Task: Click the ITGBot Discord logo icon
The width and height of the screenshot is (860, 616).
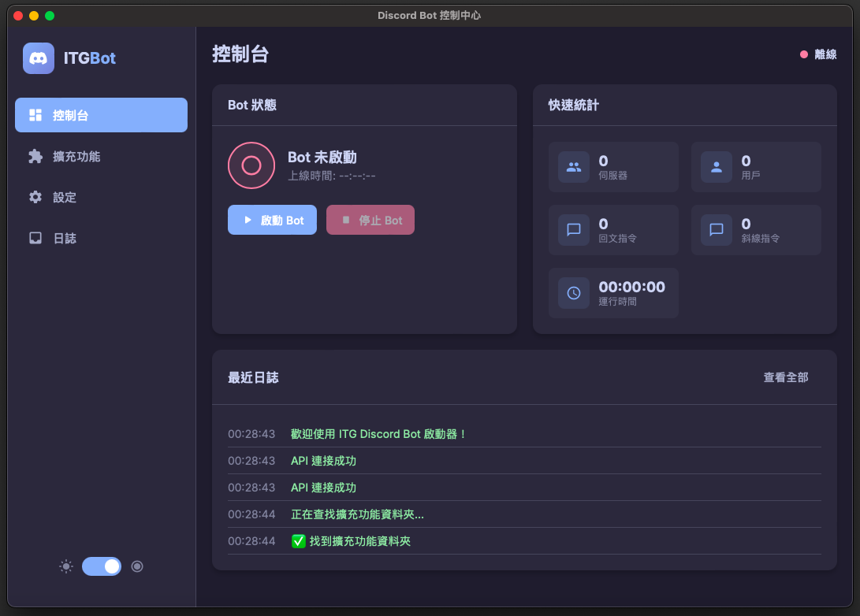Action: [x=38, y=58]
